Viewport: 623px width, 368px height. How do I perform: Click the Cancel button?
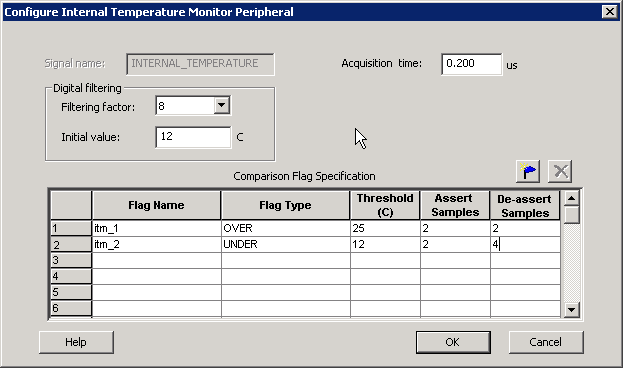(x=546, y=342)
